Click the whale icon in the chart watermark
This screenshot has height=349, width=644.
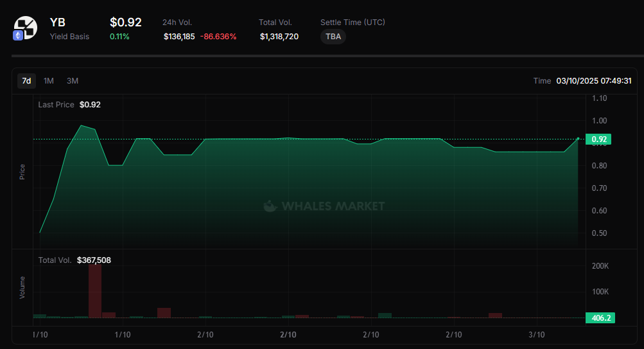[x=270, y=206]
